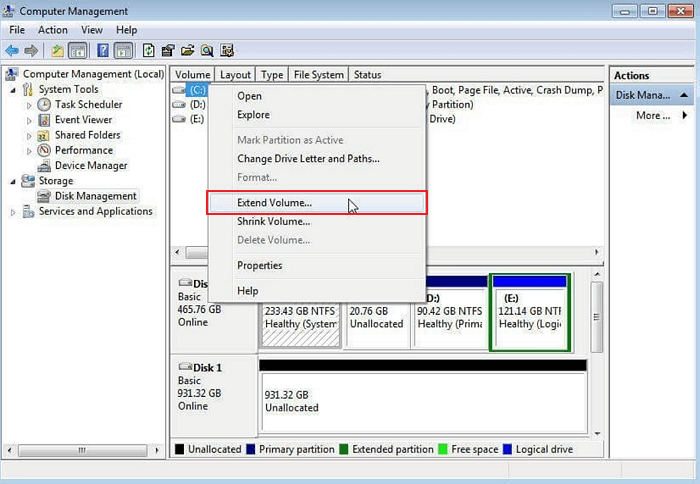Click the Up one level folder icon
This screenshot has height=484, width=700.
coord(58,50)
